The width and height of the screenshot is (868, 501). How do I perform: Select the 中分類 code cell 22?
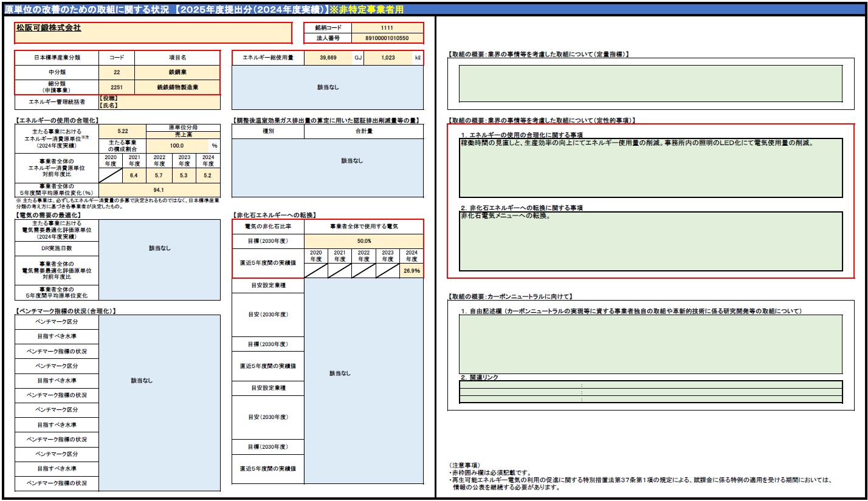(x=116, y=72)
